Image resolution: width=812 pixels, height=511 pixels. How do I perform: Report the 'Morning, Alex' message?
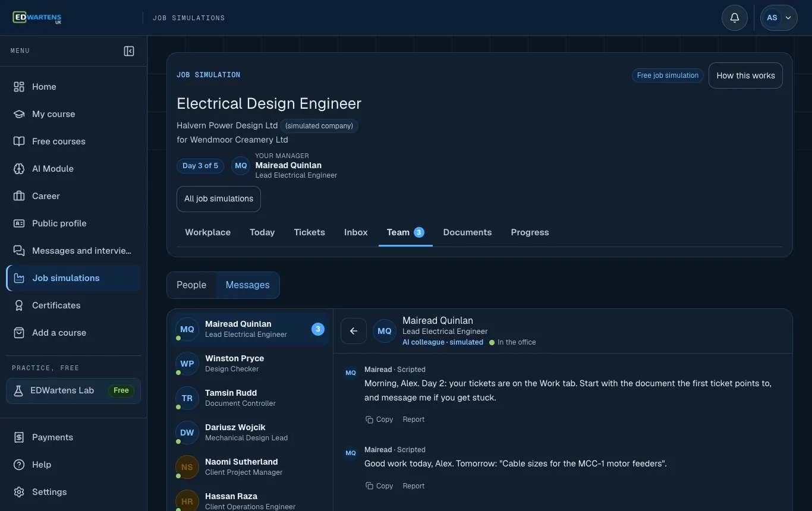point(414,419)
